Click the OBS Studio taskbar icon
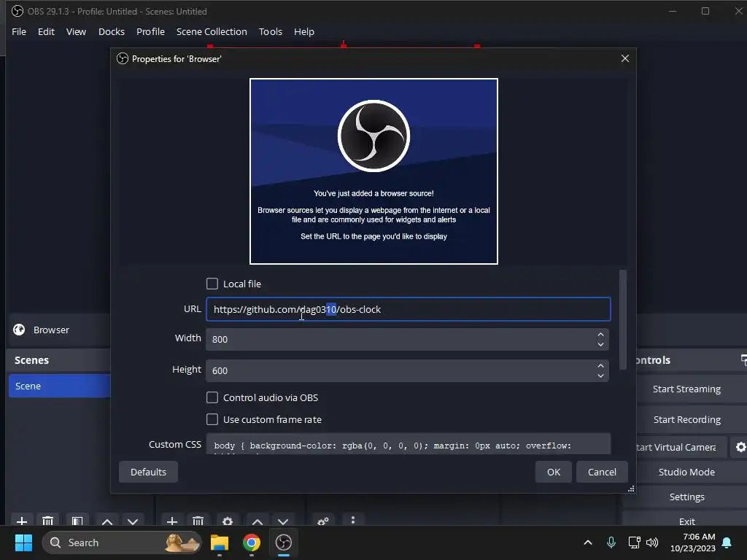747x560 pixels. point(284,542)
